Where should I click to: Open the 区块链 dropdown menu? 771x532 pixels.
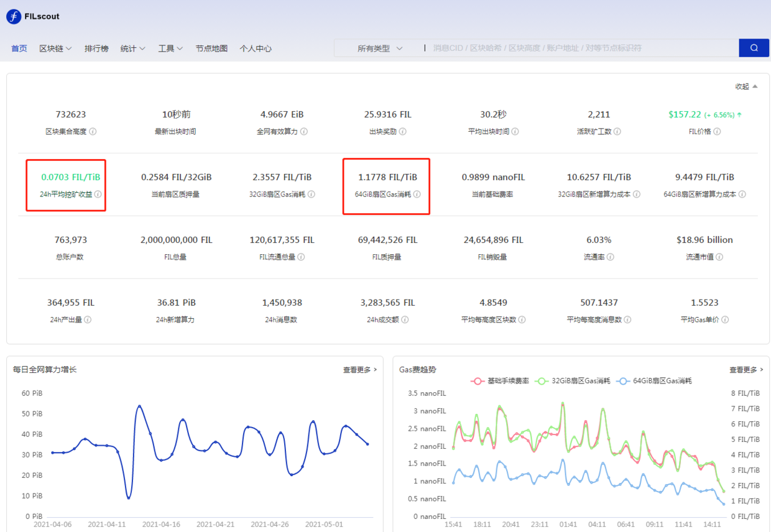point(55,48)
